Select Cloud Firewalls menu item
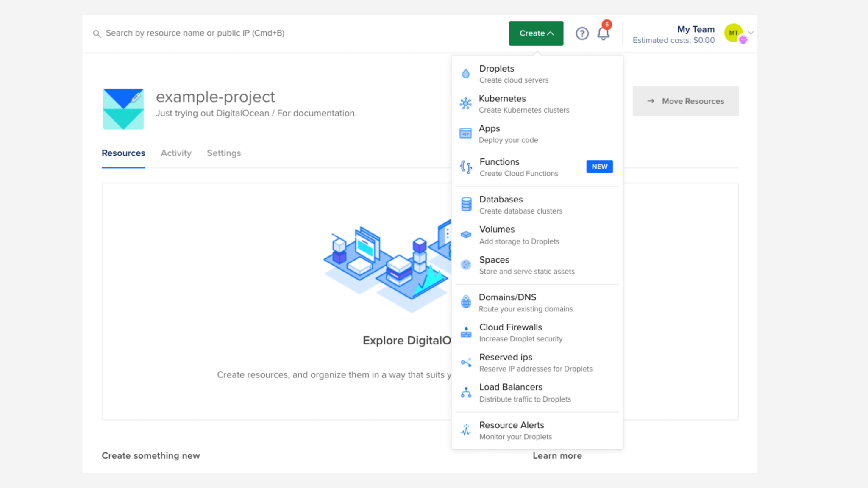This screenshot has height=488, width=868. 537,333
